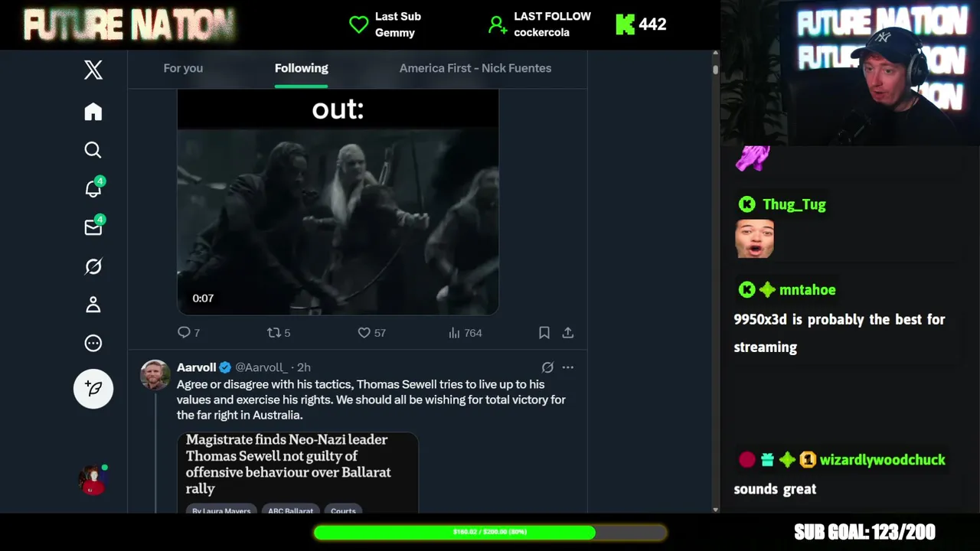The image size is (980, 551).
Task: Reply to video post with 7 comments
Action: click(188, 332)
